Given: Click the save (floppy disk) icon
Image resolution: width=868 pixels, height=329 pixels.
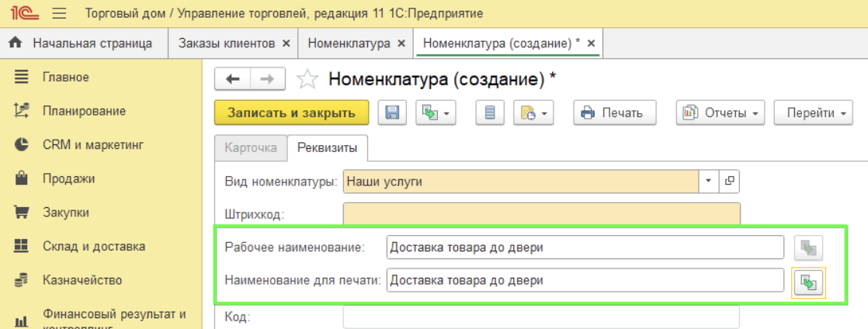Looking at the screenshot, I should click(x=392, y=113).
